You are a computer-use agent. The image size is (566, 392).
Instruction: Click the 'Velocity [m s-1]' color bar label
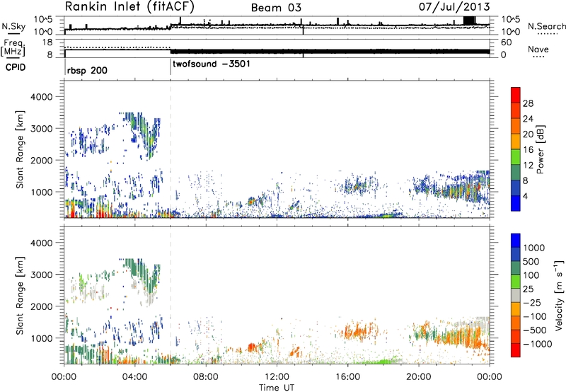click(x=559, y=295)
